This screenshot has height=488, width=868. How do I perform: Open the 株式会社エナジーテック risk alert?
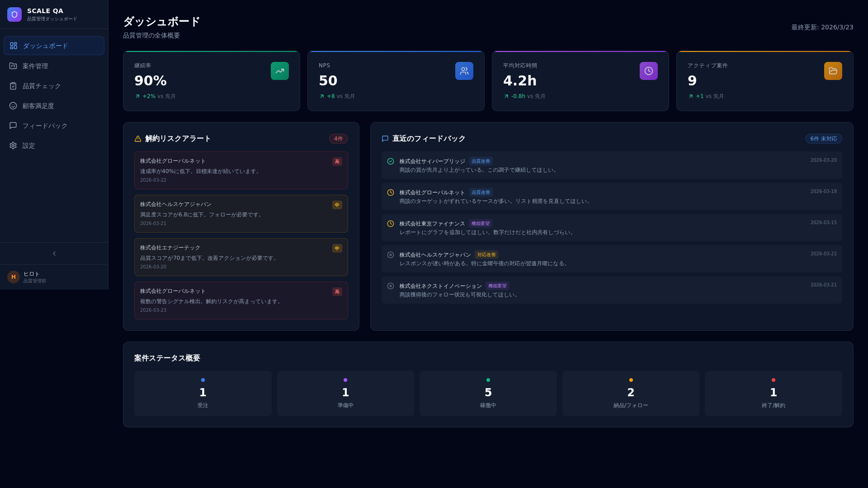pos(241,257)
